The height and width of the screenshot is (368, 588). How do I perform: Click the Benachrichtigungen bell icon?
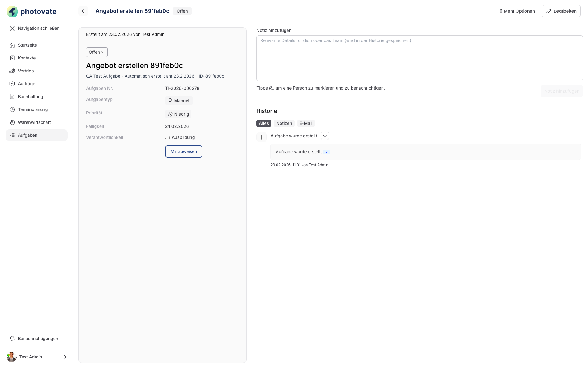[12, 339]
